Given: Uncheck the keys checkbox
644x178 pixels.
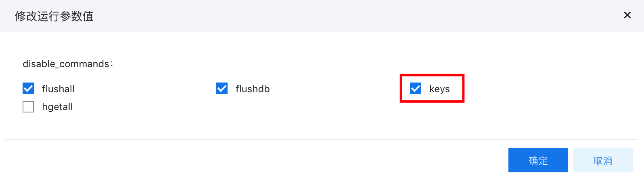Looking at the screenshot, I should point(416,88).
